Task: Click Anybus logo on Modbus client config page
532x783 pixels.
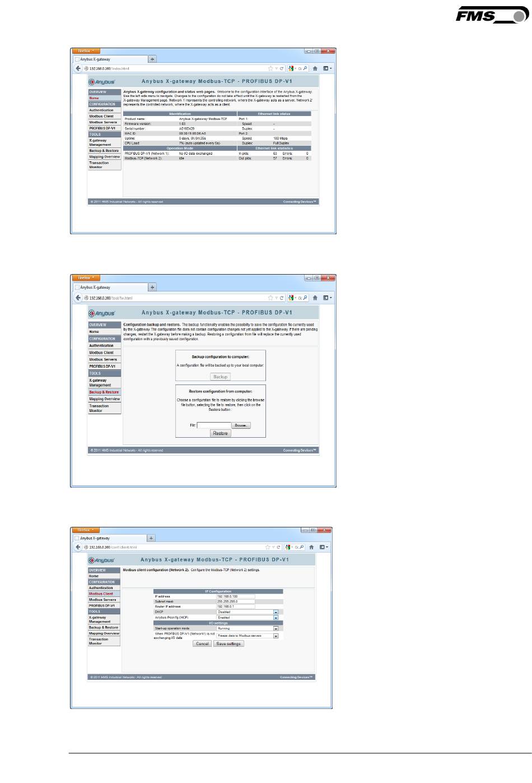Action: (x=101, y=560)
